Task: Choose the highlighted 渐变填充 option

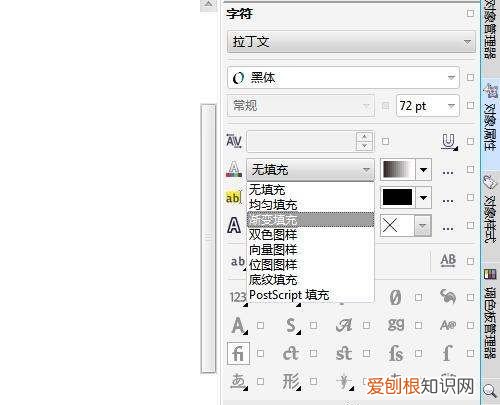Action: [310, 220]
